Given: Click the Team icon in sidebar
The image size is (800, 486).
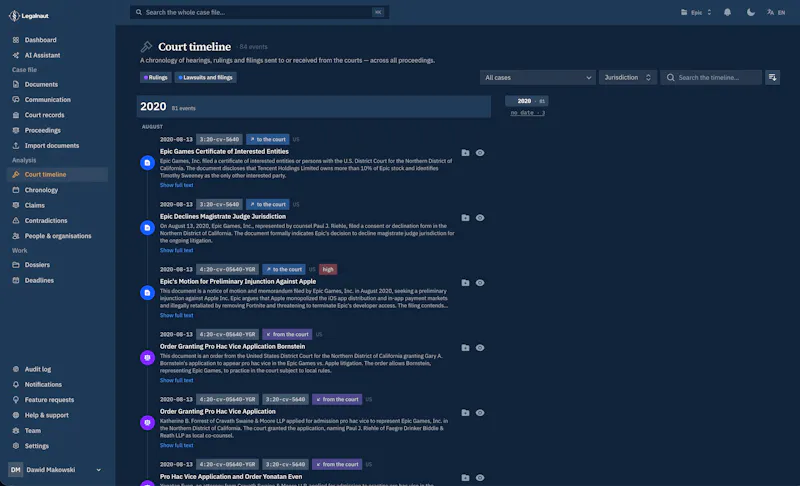Looking at the screenshot, I should pyautogui.click(x=16, y=430).
